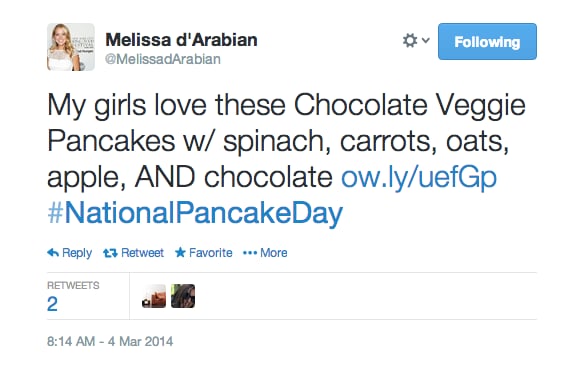
Task: Click the three-dot More icon
Action: [x=250, y=253]
